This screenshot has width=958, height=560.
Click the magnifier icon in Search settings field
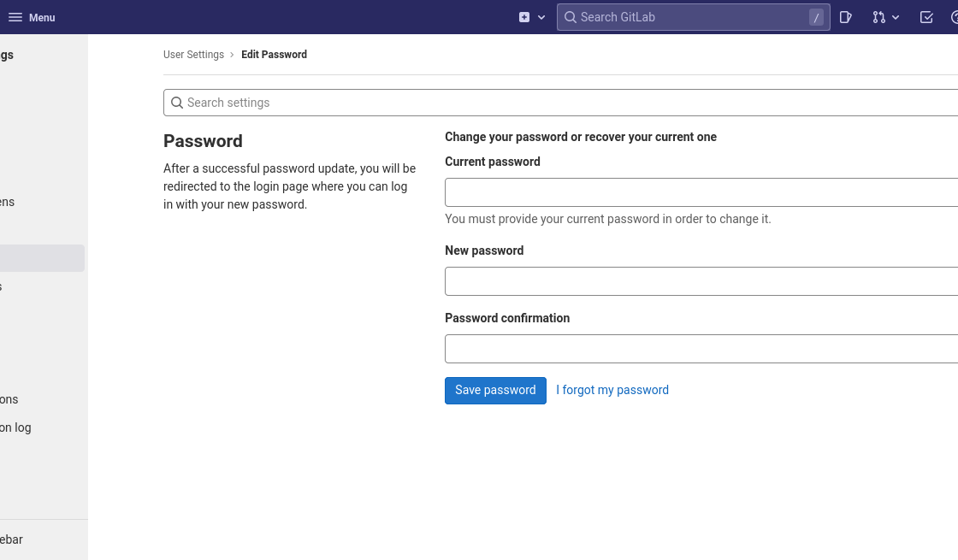177,102
